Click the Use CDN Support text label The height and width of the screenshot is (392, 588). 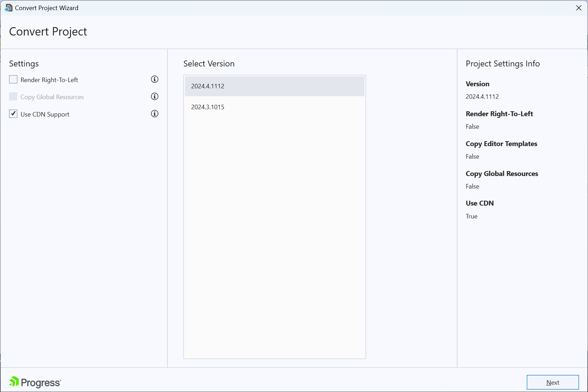(x=45, y=114)
